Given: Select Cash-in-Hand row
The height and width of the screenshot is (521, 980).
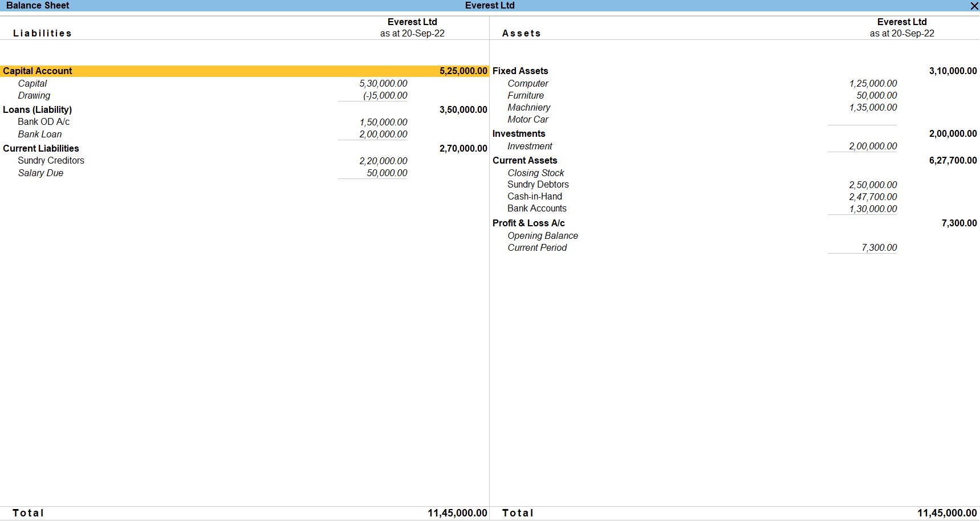Looking at the screenshot, I should [x=535, y=197].
